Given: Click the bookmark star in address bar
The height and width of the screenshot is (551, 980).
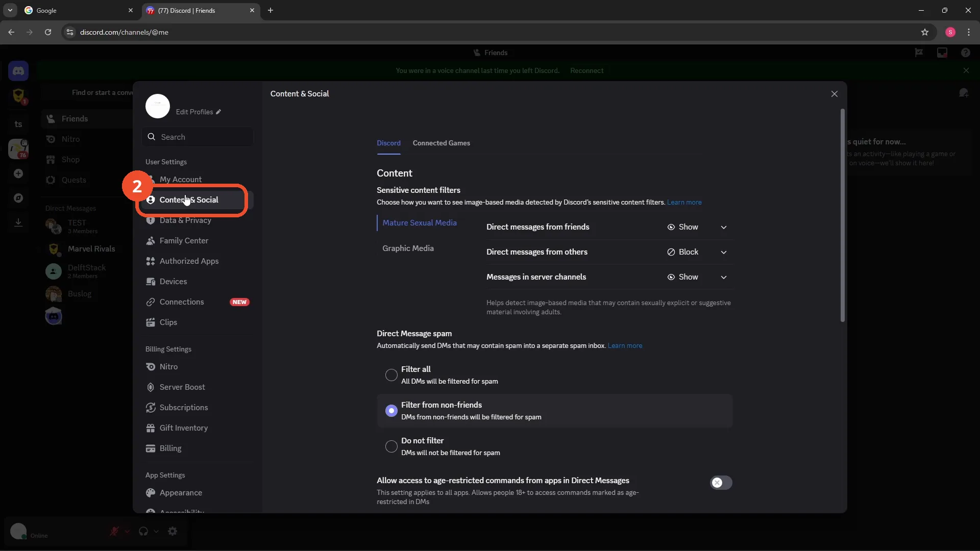Looking at the screenshot, I should pos(925,32).
